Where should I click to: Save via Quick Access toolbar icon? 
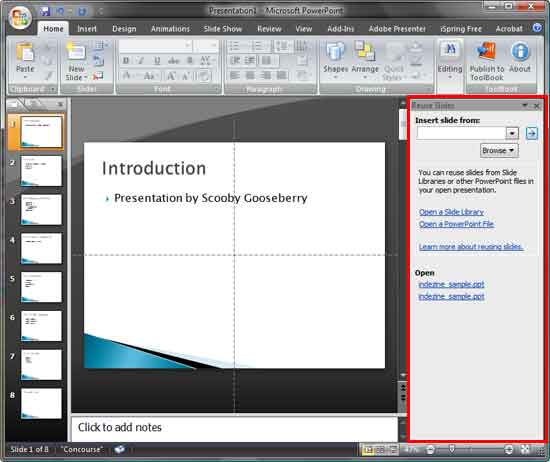tap(45, 11)
